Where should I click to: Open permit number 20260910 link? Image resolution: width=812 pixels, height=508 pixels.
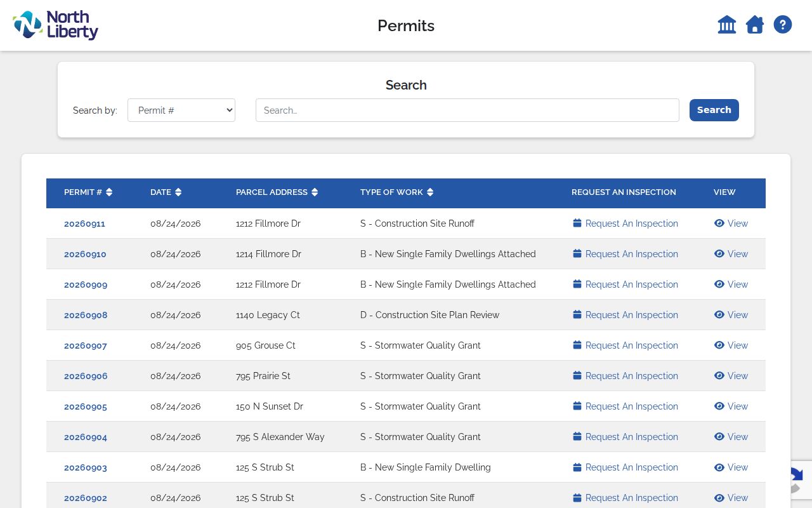pyautogui.click(x=85, y=254)
